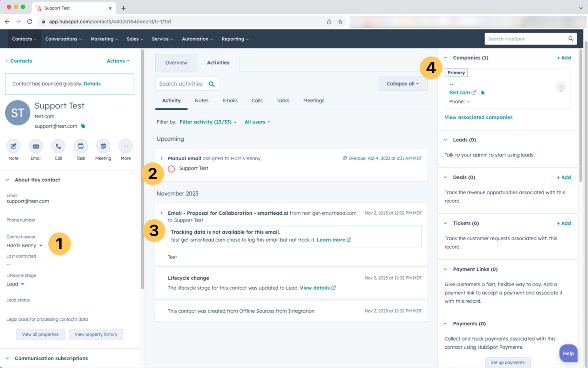This screenshot has width=588, height=368.
Task: Click the browser reload icon
Action: 30,21
